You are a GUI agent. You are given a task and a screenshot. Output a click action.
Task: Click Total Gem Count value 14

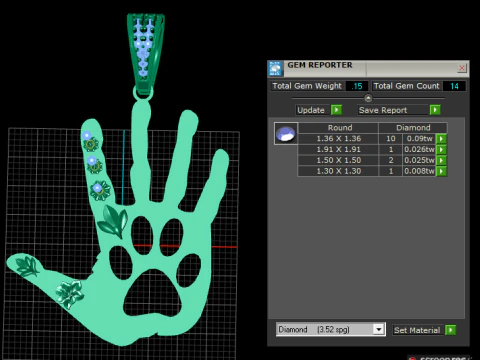(x=454, y=86)
